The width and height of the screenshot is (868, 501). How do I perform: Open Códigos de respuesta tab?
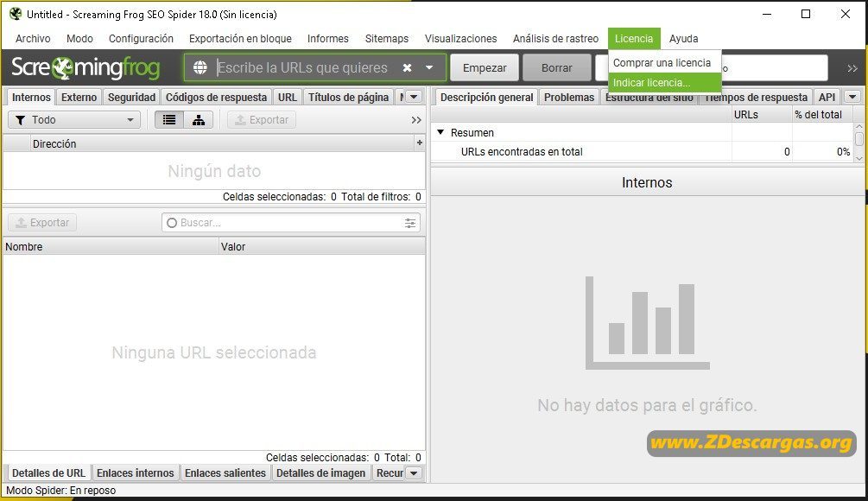click(216, 97)
